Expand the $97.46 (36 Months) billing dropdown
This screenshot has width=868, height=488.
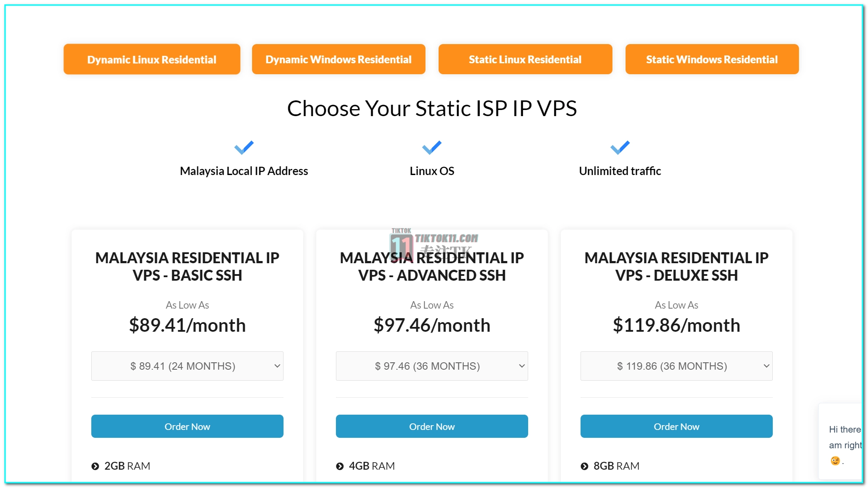tap(432, 366)
